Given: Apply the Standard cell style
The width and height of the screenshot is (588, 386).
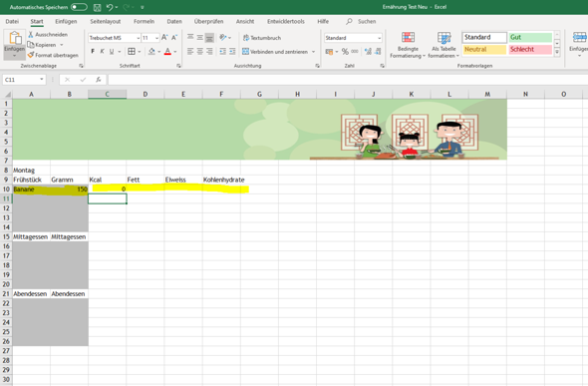Looking at the screenshot, I should (x=484, y=37).
